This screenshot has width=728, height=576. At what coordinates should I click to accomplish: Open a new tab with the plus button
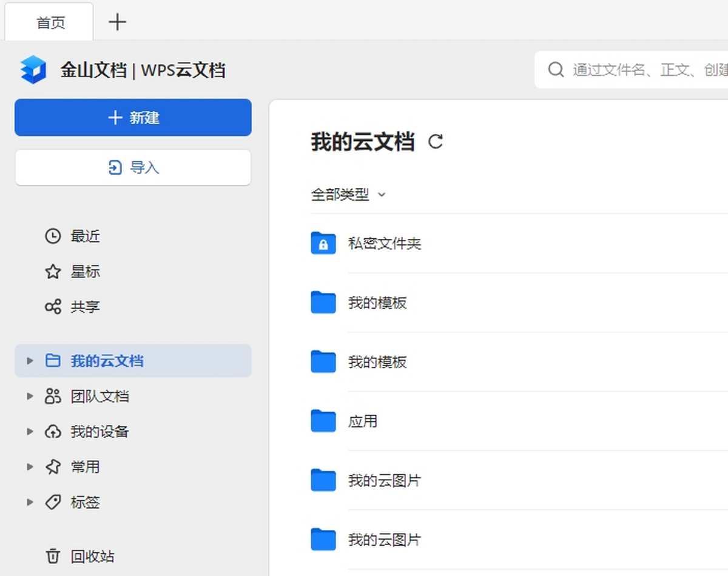pyautogui.click(x=117, y=22)
